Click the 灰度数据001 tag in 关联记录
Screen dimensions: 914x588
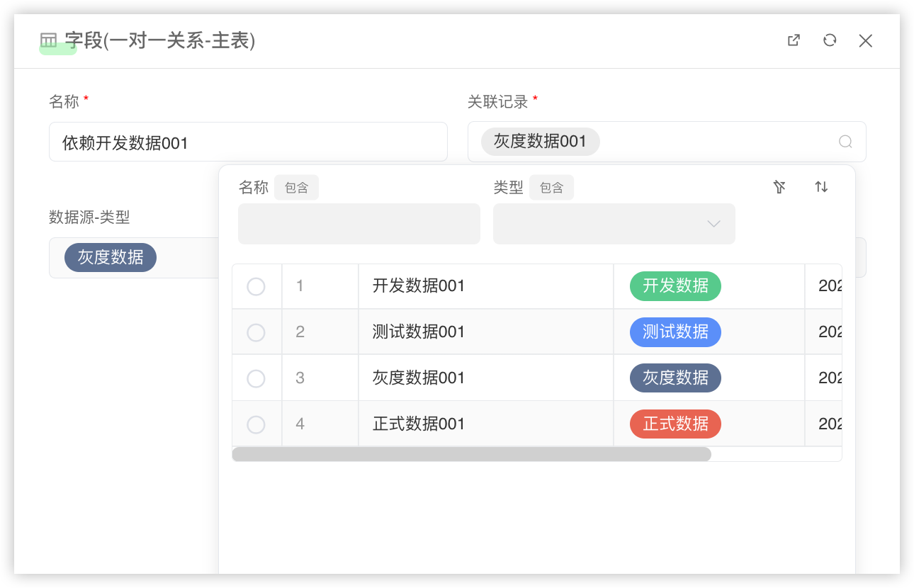[x=540, y=142]
